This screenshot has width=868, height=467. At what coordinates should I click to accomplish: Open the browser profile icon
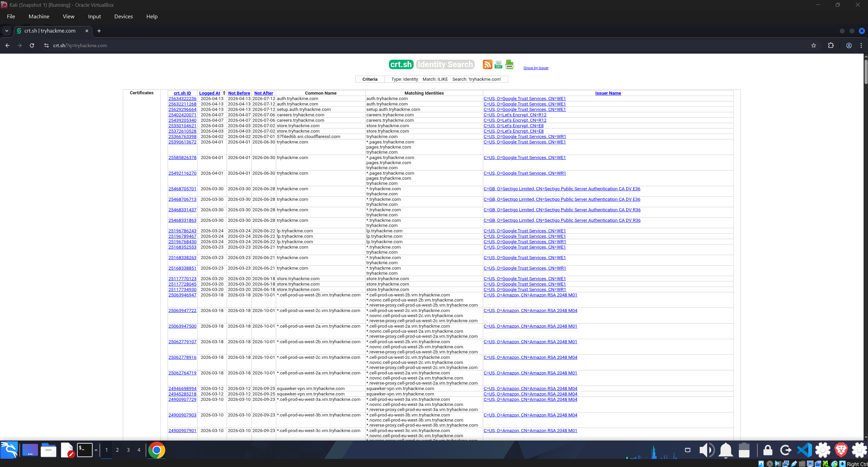[849, 45]
